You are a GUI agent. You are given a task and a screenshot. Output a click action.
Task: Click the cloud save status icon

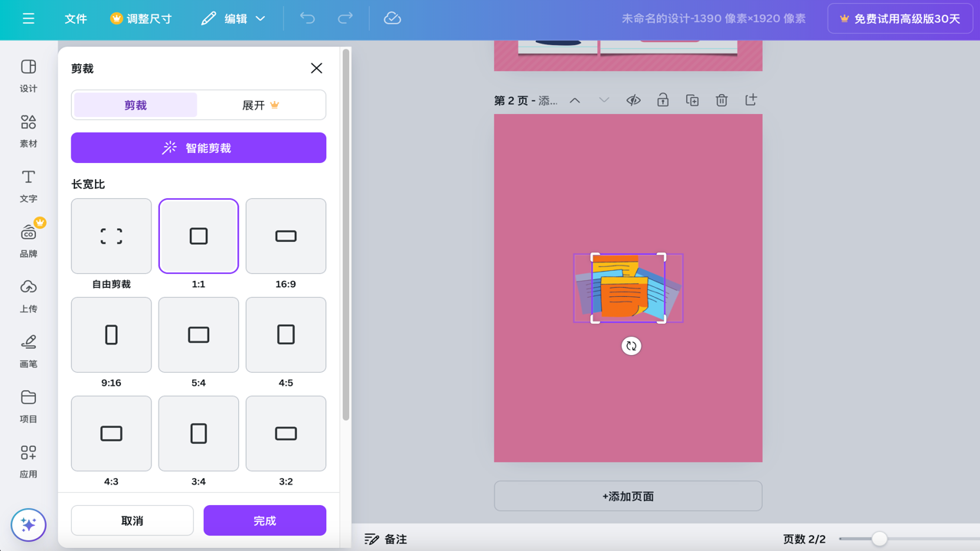coord(392,18)
